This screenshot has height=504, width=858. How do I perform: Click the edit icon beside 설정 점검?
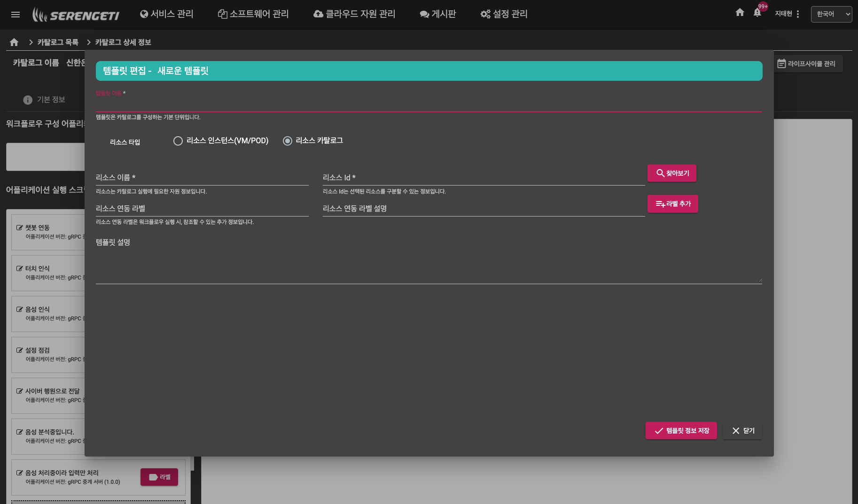click(x=20, y=350)
